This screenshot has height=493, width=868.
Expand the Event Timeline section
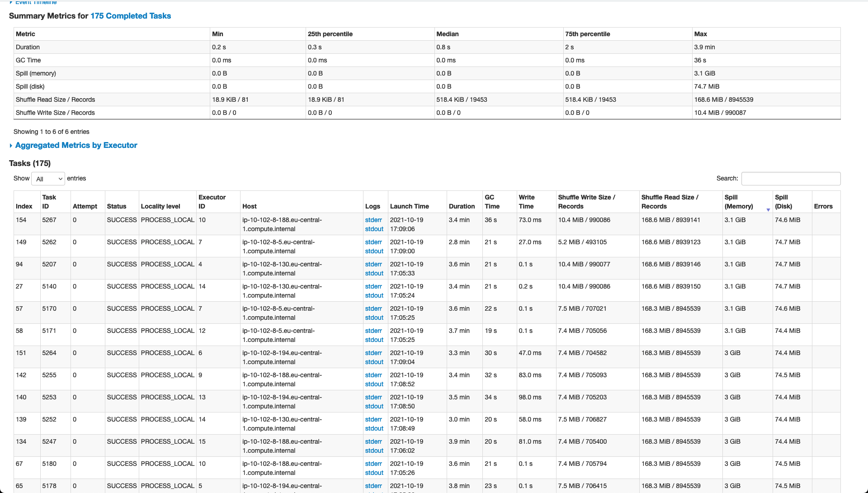pos(36,2)
